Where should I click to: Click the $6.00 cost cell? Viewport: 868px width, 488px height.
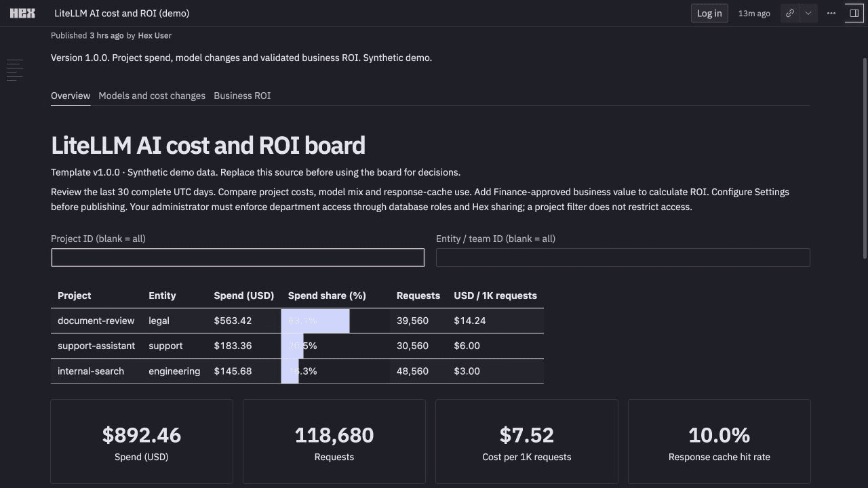pyautogui.click(x=495, y=346)
